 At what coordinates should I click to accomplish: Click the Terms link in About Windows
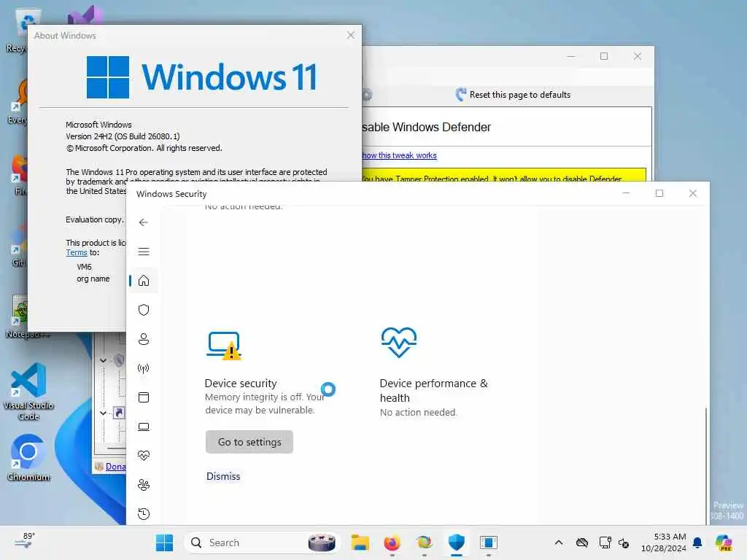coord(77,252)
